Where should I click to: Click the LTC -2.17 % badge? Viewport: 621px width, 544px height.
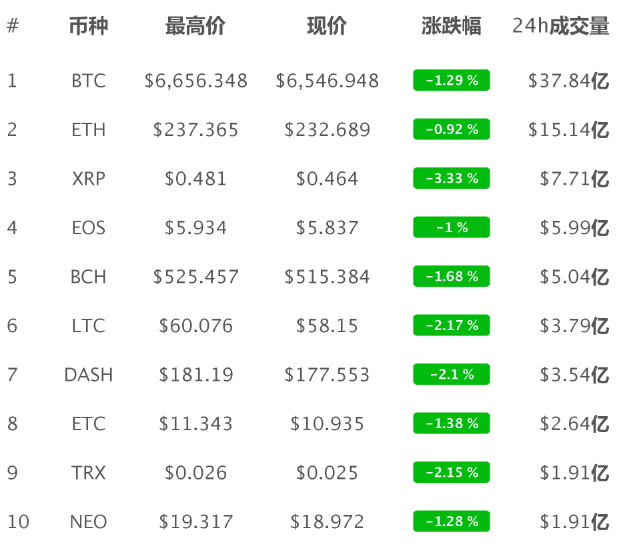tap(451, 325)
